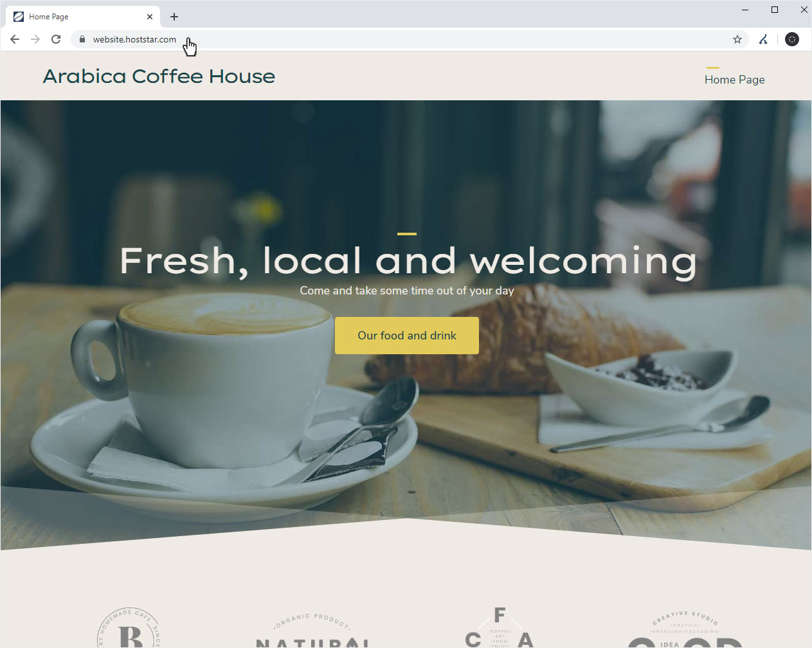Reload the page with the refresh icon
Image resolution: width=812 pixels, height=648 pixels.
click(56, 39)
